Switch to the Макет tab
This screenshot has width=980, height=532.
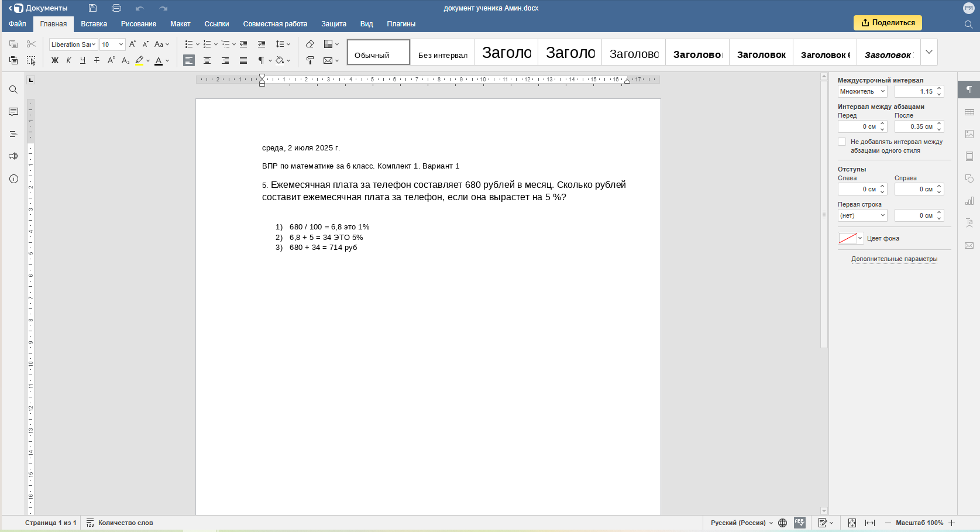(180, 24)
